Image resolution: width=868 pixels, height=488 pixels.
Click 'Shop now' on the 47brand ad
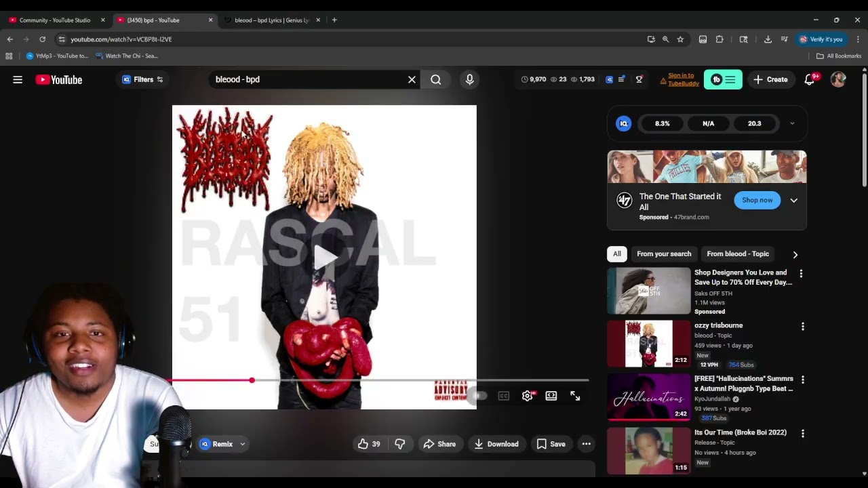757,200
